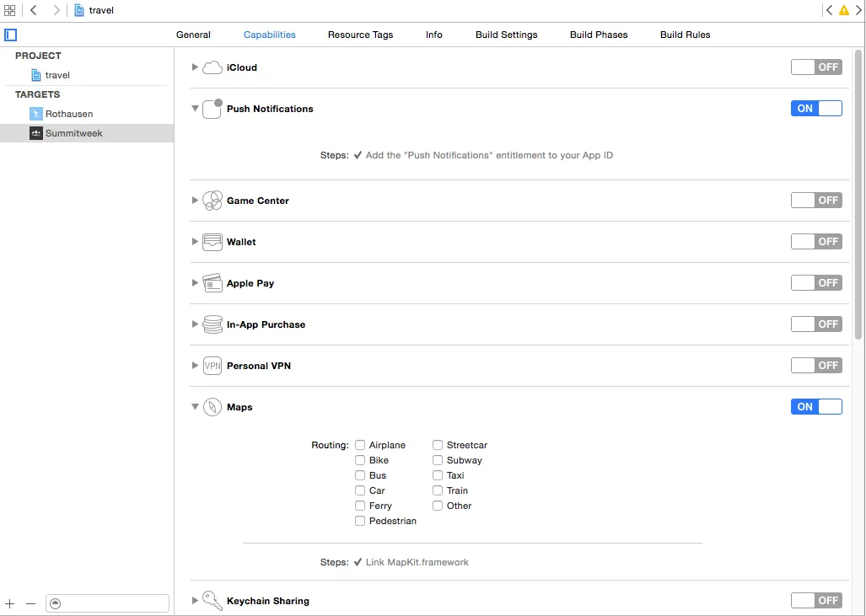Screen dimensions: 866x616
Task: Check the Airplane routing checkbox
Action: (360, 445)
